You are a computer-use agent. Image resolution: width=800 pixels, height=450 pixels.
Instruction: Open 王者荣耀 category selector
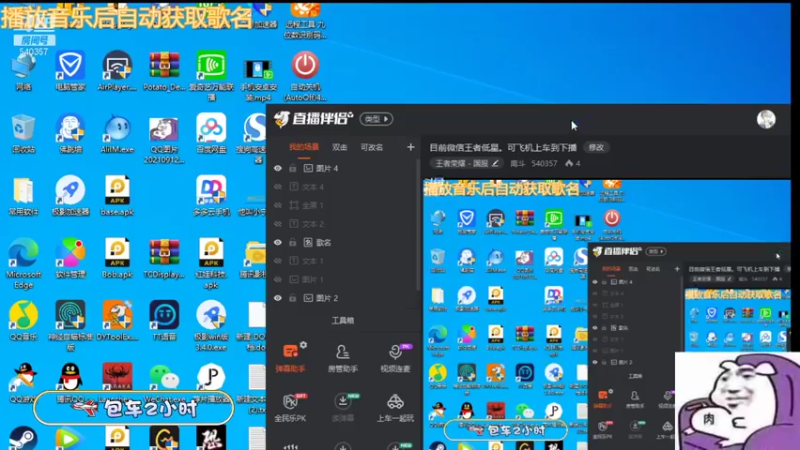466,163
